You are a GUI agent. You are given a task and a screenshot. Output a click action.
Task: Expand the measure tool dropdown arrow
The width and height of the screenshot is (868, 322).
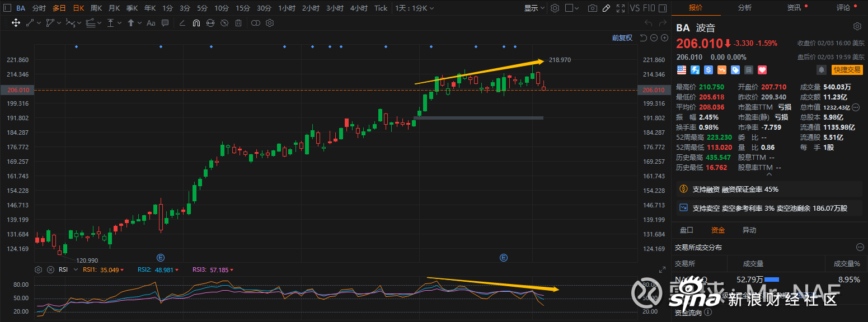point(120,23)
